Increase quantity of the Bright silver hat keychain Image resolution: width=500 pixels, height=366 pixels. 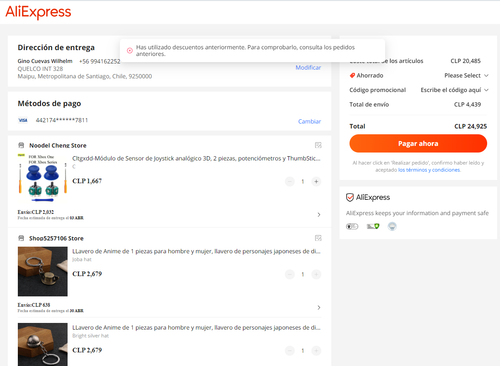click(x=316, y=351)
